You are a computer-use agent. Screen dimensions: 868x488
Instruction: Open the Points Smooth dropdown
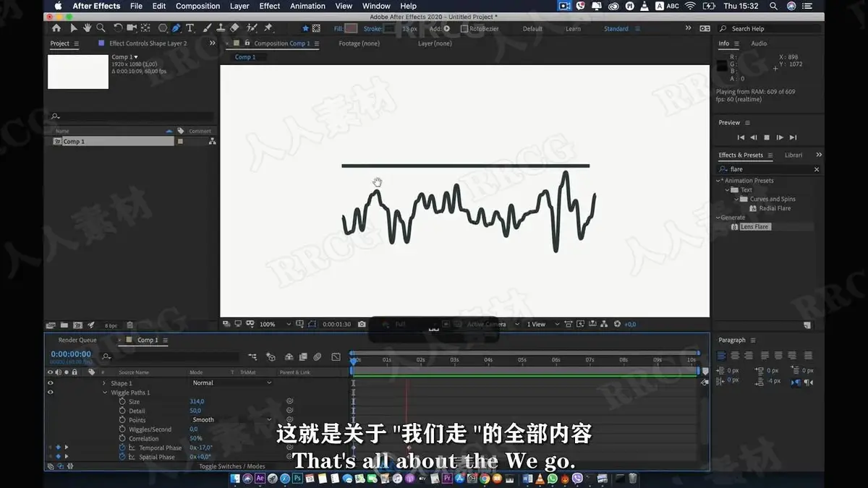pos(232,420)
